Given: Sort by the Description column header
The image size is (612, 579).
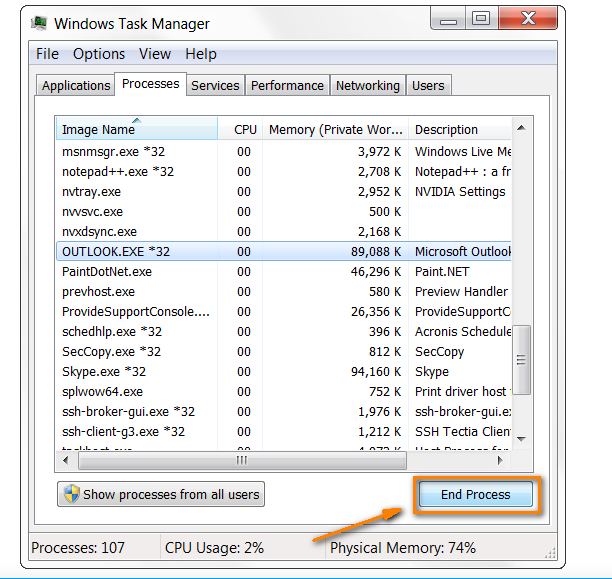Looking at the screenshot, I should pos(460,129).
